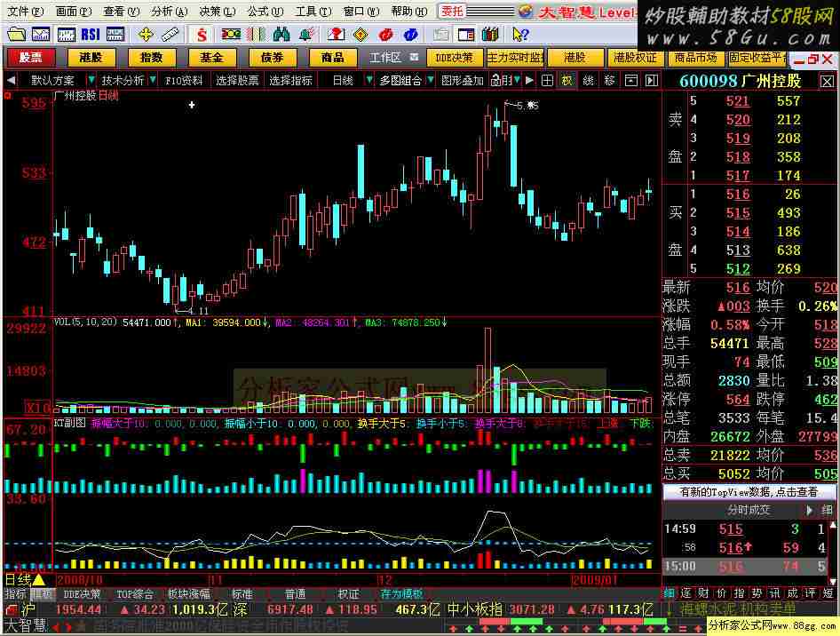The width and height of the screenshot is (840, 636).
Task: Click the 工作区 settings small icon
Action: (x=414, y=57)
